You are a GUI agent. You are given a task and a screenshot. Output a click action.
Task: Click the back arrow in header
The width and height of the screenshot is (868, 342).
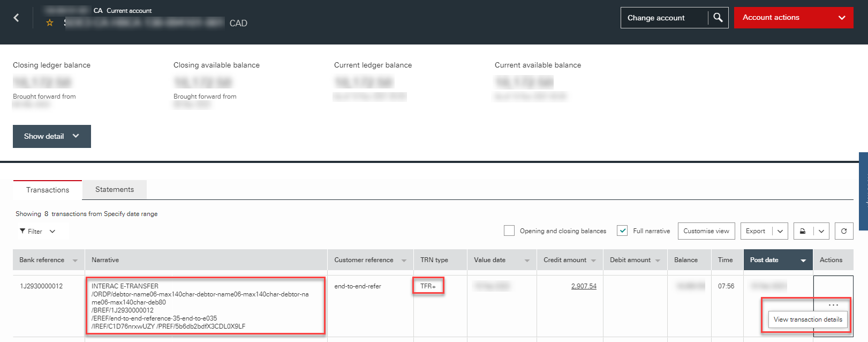[16, 18]
